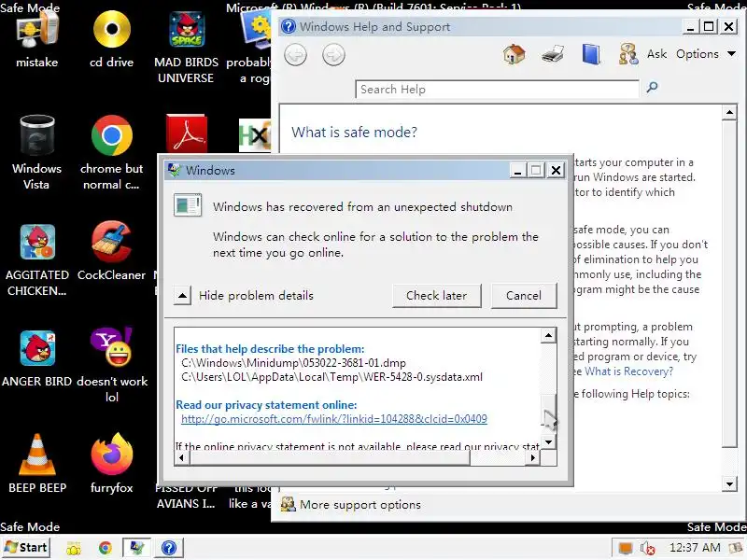747x560 pixels.
Task: Click the orange tray icon next to volume
Action: 625,548
